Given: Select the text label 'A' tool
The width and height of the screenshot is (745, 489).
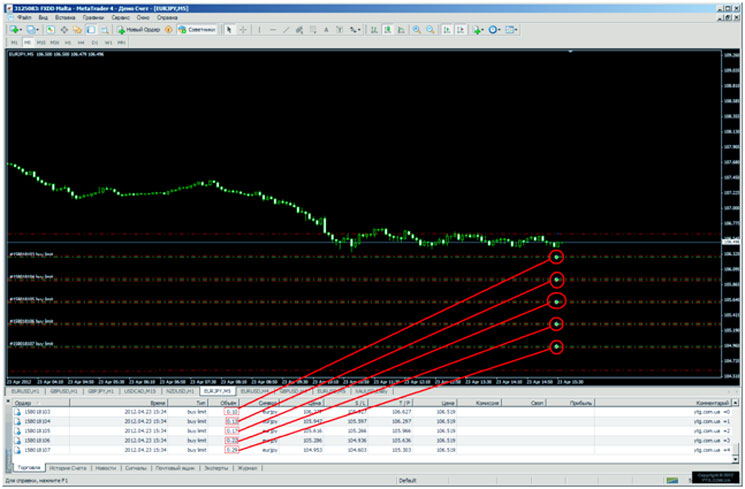Looking at the screenshot, I should click(326, 30).
